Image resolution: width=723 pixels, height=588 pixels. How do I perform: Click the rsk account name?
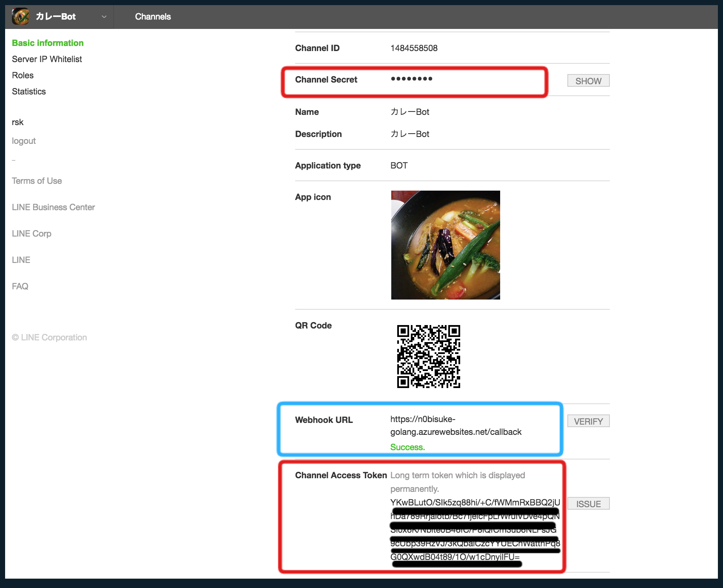click(18, 122)
